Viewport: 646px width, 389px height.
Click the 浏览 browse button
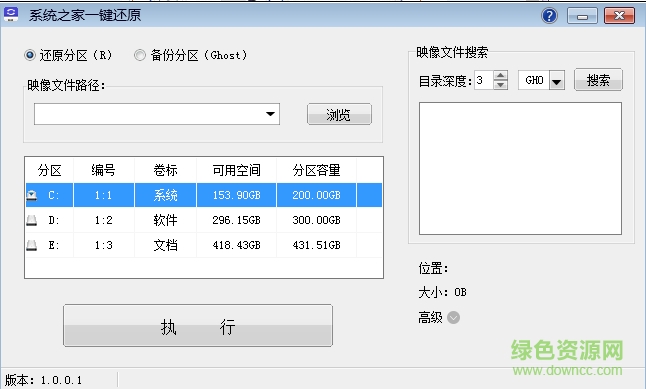[x=339, y=114]
